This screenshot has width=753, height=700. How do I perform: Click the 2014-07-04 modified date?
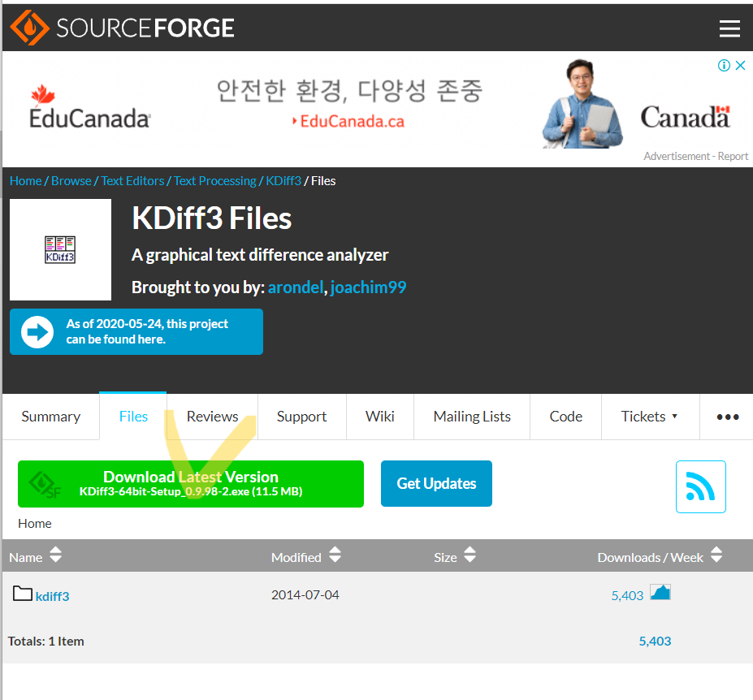[x=305, y=595]
